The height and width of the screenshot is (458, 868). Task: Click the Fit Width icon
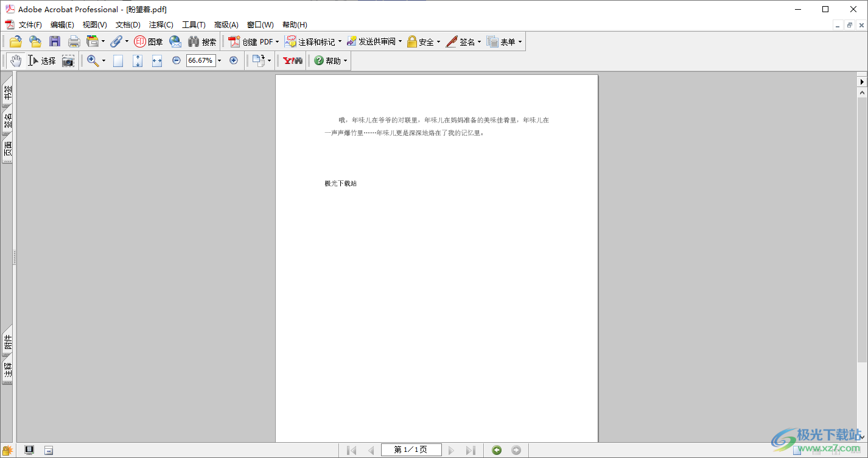(156, 61)
